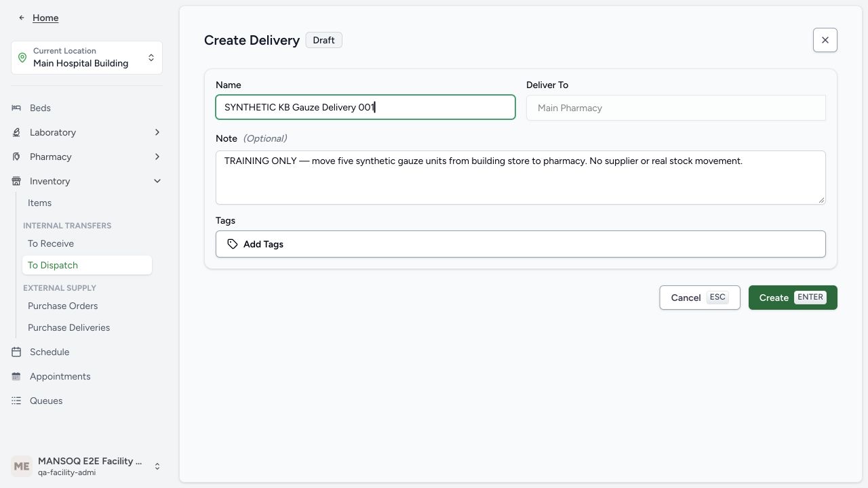Click the Draft status badge

click(323, 40)
